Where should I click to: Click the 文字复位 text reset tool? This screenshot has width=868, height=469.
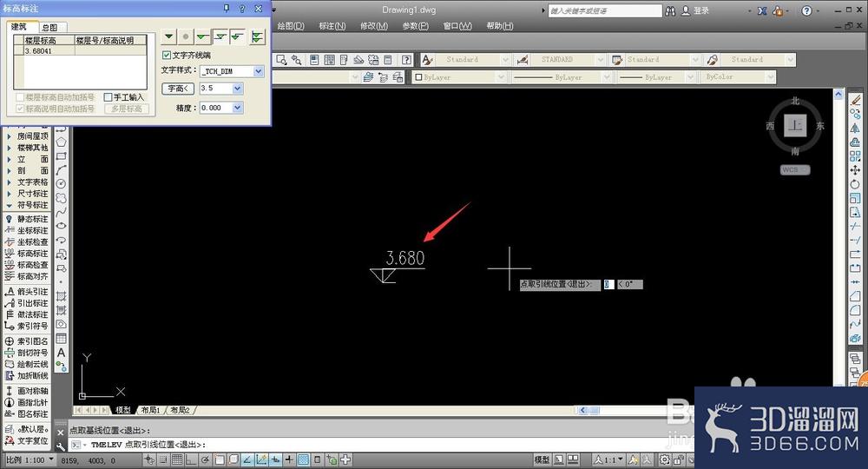coord(27,441)
